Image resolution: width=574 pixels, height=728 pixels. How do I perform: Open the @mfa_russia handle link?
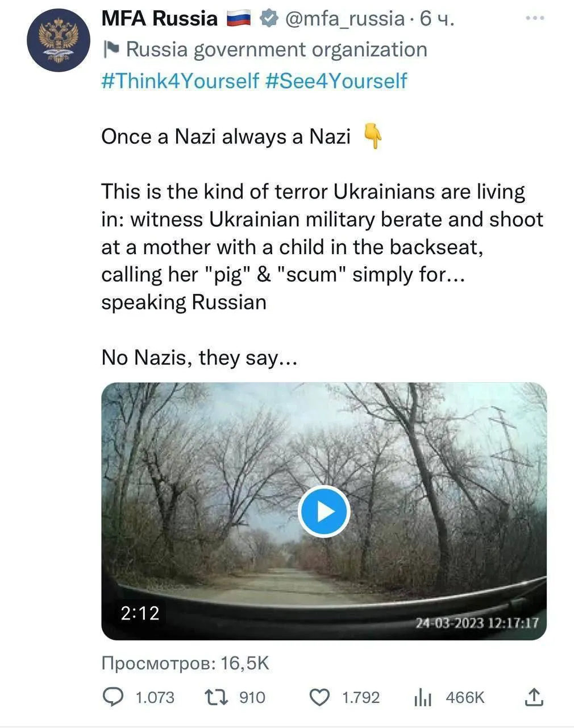[344, 19]
